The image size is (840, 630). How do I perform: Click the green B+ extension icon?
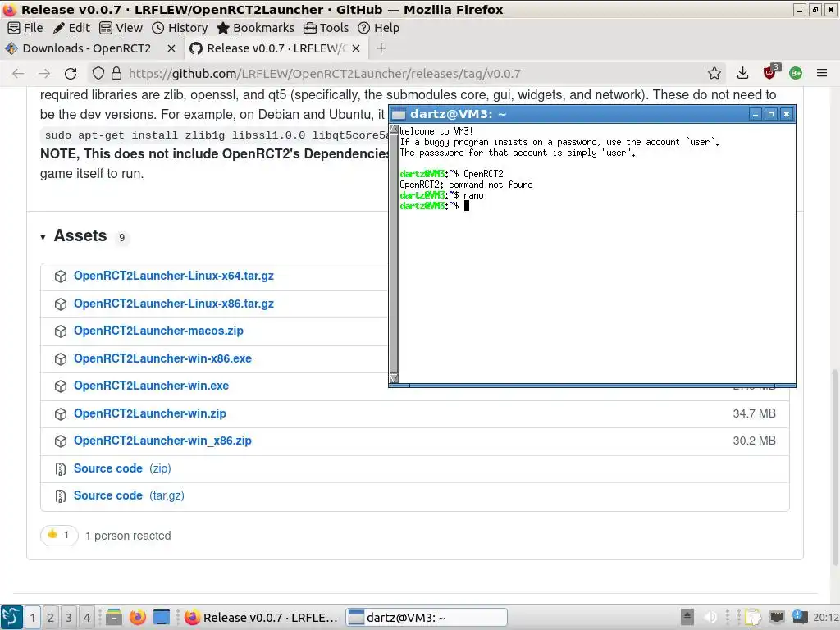pyautogui.click(x=796, y=73)
